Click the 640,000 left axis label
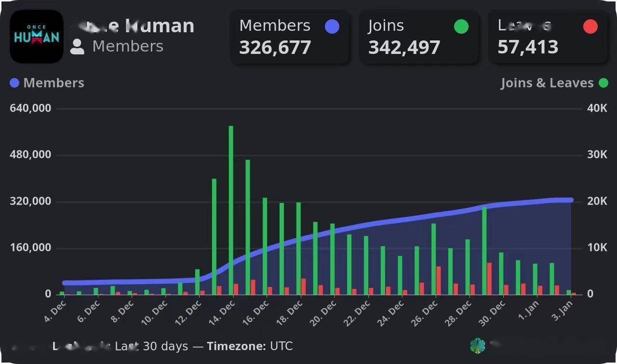617x364 pixels. tap(30, 108)
